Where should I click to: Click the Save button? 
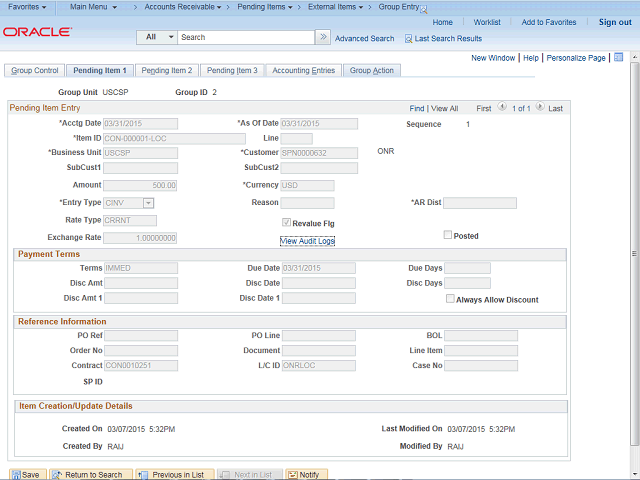(28, 474)
